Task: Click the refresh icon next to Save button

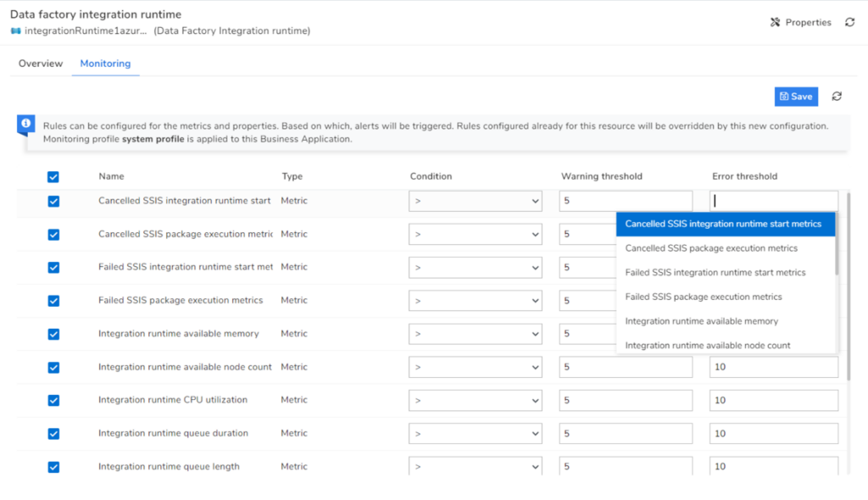Action: coord(837,96)
